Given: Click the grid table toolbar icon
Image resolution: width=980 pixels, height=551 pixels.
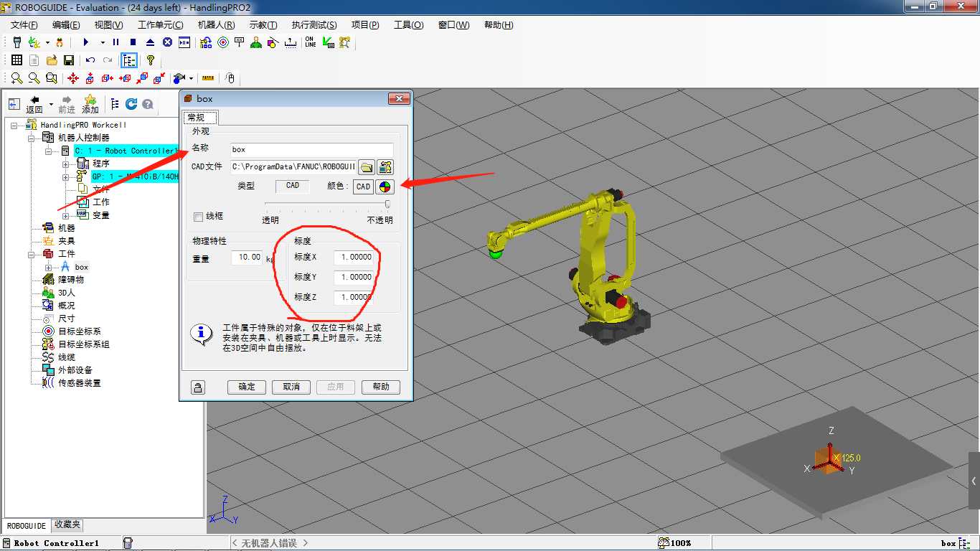Looking at the screenshot, I should point(17,60).
